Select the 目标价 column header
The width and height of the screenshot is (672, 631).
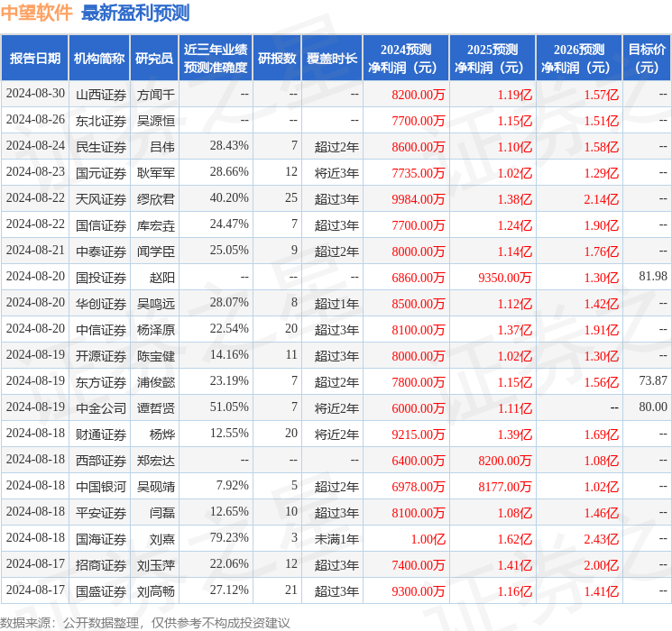tap(646, 59)
